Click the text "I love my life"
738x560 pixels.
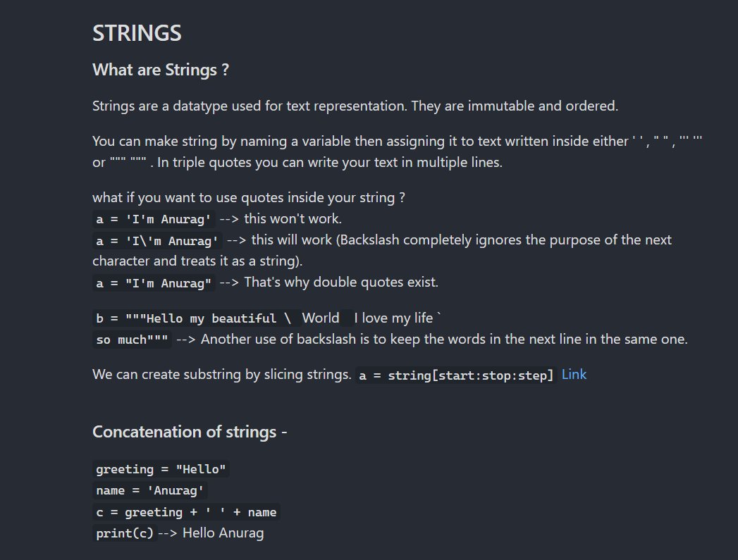coord(393,318)
